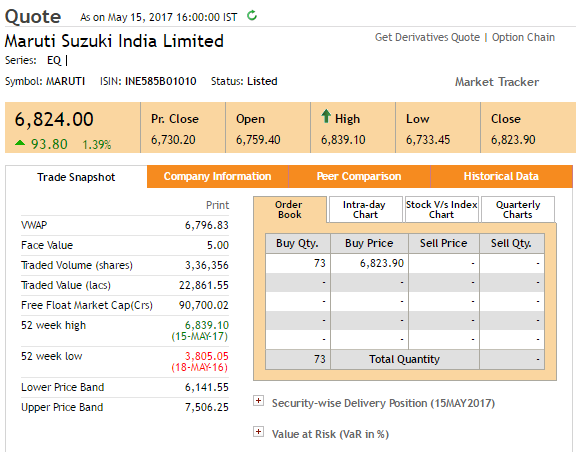Select the Maruti Suzuki India Limited heading

pyautogui.click(x=114, y=41)
